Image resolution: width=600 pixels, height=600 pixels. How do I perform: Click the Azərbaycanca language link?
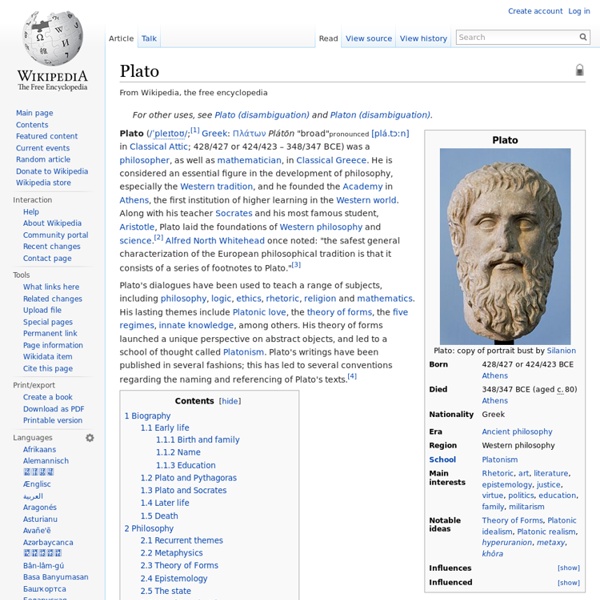48,542
